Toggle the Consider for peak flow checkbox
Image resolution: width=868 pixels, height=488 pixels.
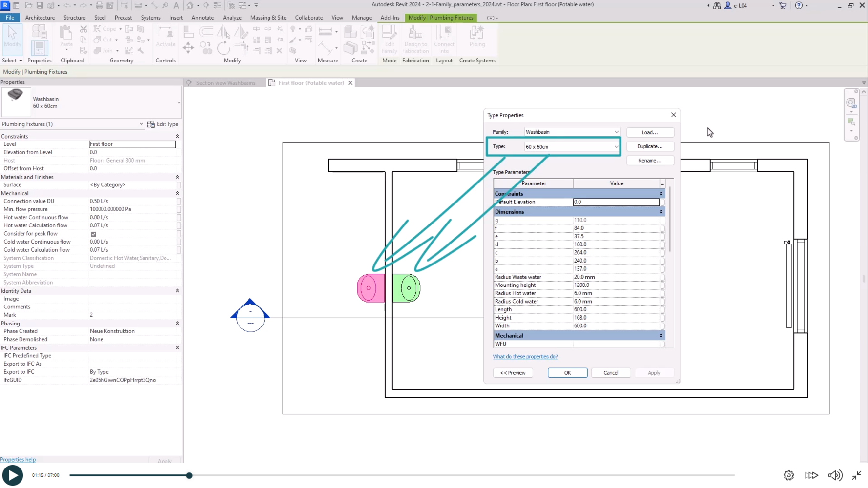coord(93,234)
